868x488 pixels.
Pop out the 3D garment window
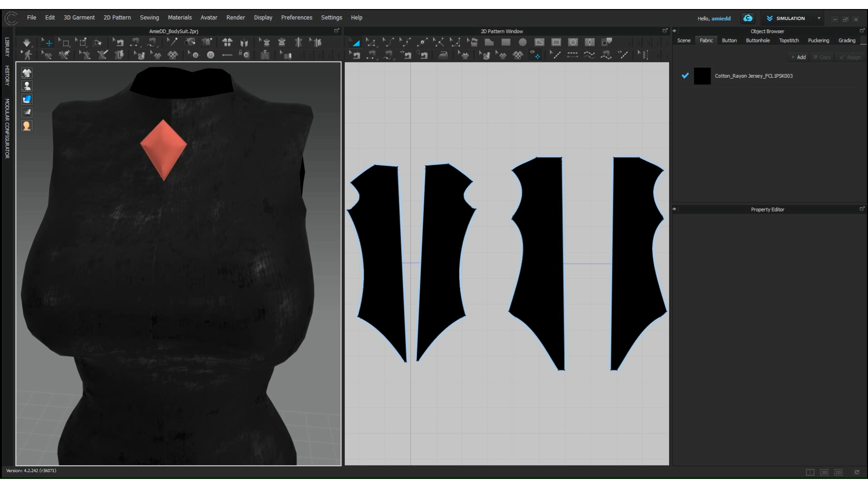coord(336,31)
